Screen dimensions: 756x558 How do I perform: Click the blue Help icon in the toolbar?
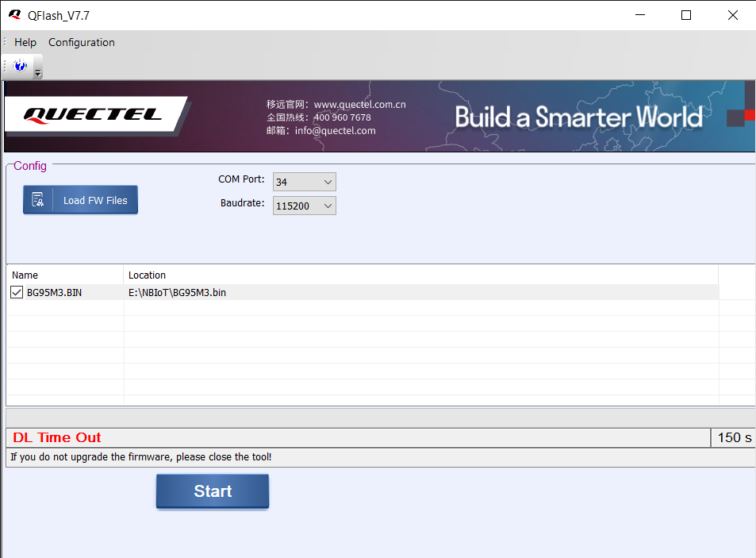pos(20,67)
